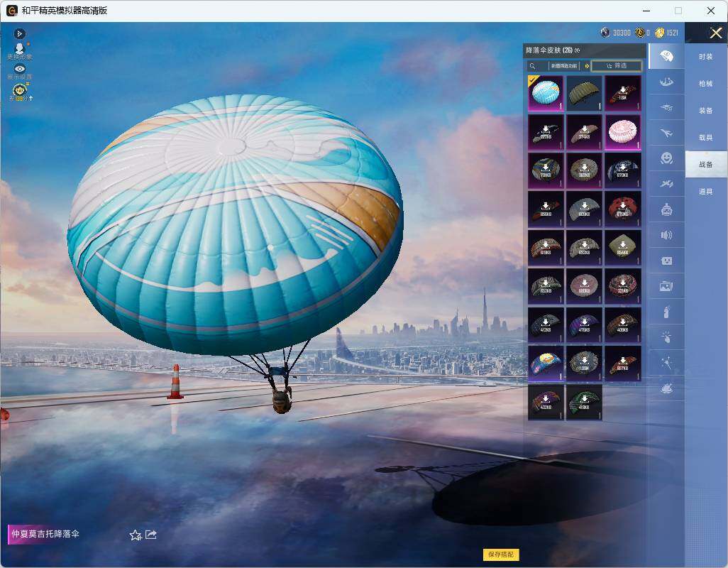Select the robot head category icon
The image size is (728, 568).
666,209
